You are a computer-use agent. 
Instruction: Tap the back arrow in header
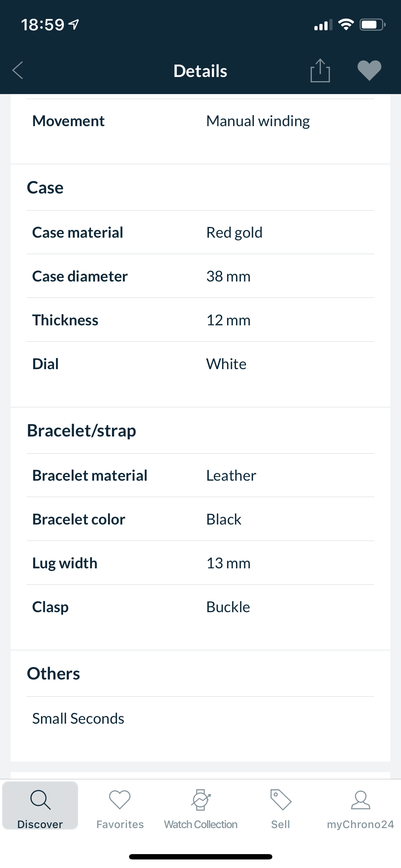(x=18, y=70)
